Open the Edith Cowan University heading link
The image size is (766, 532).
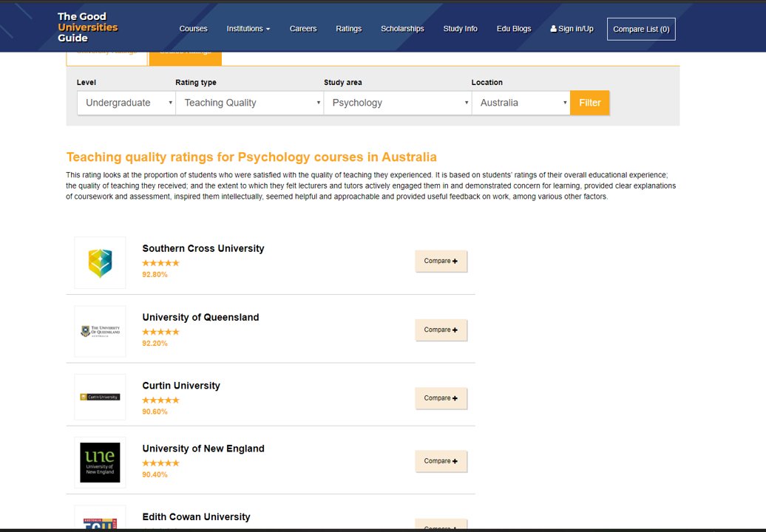(197, 517)
